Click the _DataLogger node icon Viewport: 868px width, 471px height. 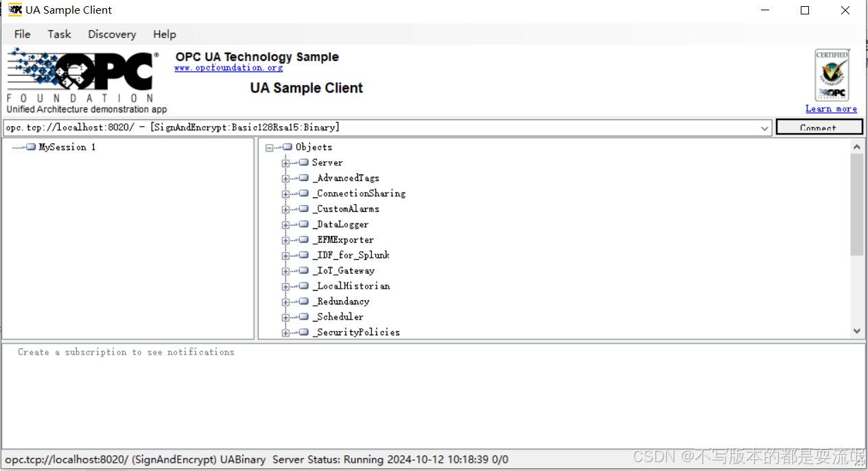[303, 224]
